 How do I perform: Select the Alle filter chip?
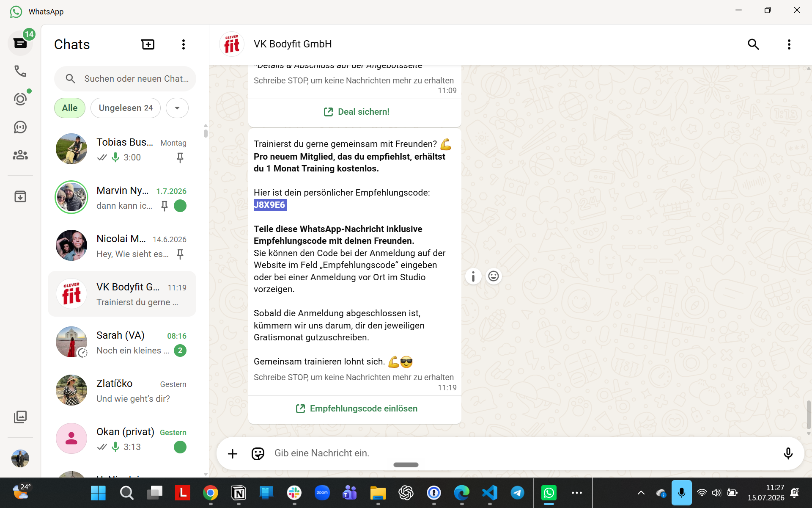(x=70, y=108)
